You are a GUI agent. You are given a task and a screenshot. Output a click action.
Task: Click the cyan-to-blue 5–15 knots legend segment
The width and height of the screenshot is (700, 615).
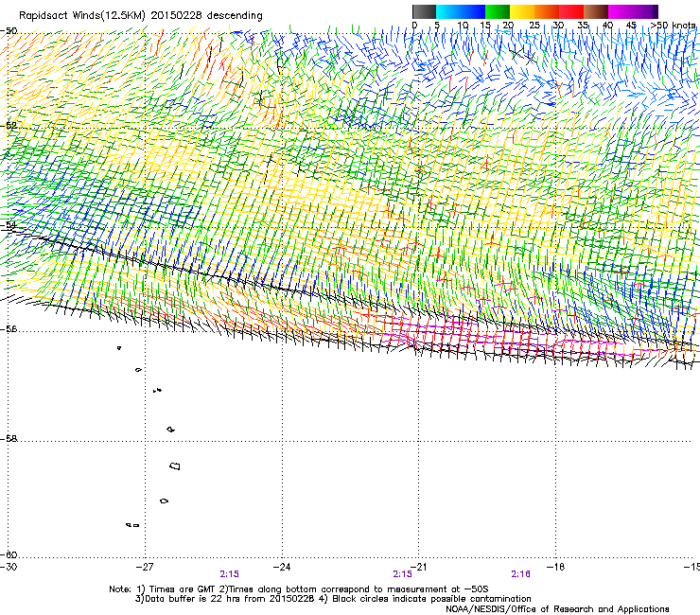461,11
